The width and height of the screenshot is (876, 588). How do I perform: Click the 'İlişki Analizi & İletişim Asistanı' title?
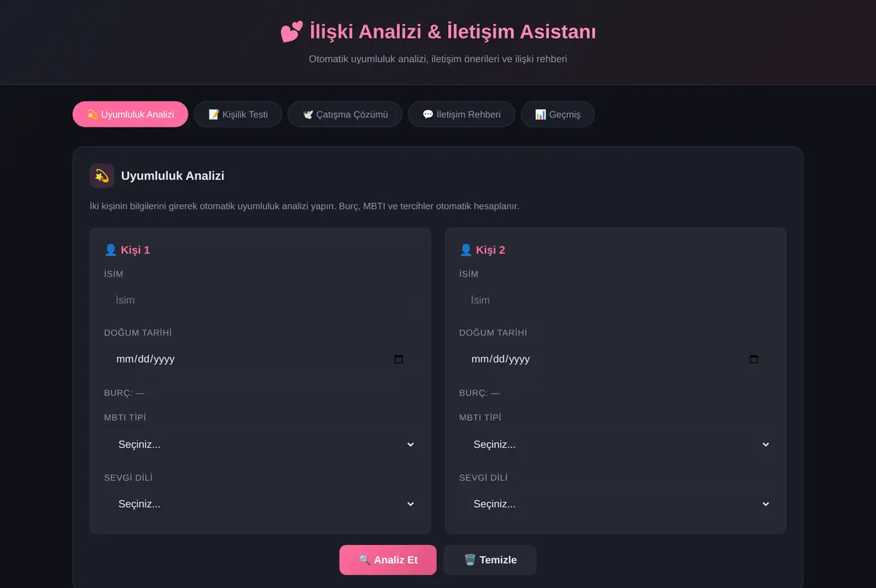click(x=453, y=32)
